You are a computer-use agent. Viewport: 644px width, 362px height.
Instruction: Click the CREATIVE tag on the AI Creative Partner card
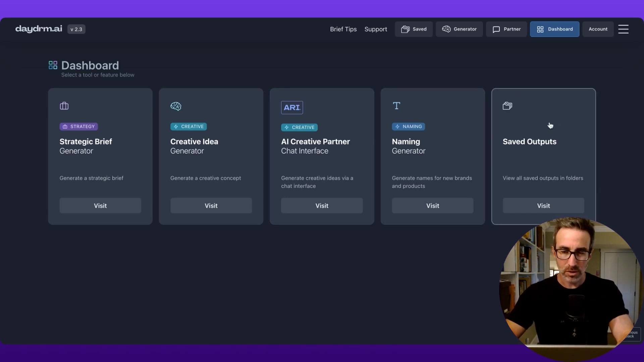[299, 127]
